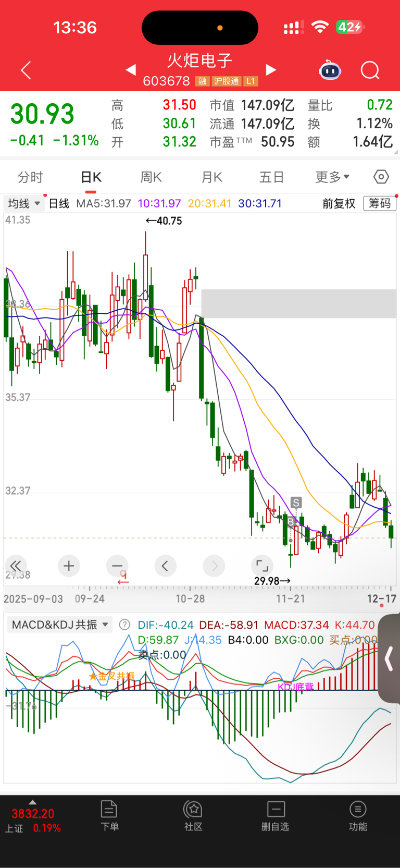Zoom in chart with plus button
The width and height of the screenshot is (400, 868).
tap(69, 566)
